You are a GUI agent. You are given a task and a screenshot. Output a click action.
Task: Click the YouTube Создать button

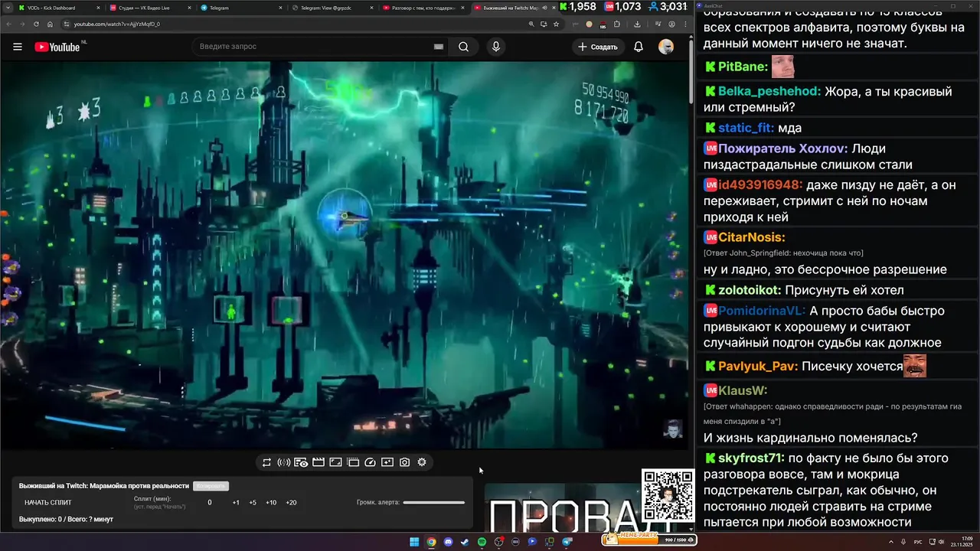click(598, 47)
